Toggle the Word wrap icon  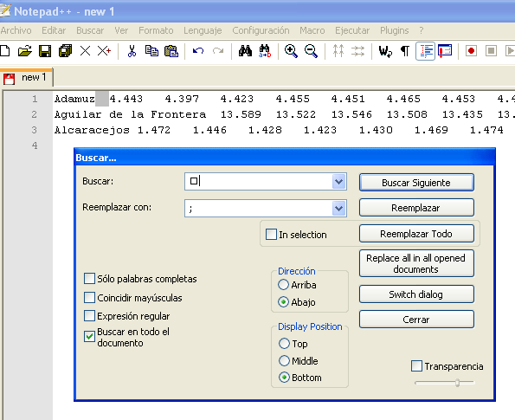[385, 51]
